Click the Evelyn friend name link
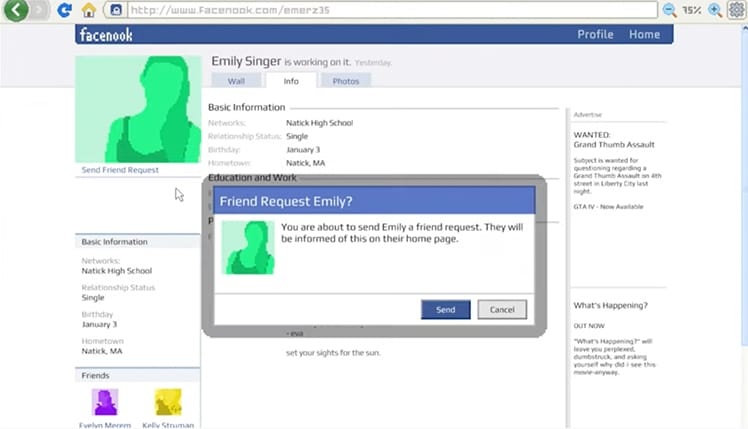748x429 pixels. click(x=105, y=425)
